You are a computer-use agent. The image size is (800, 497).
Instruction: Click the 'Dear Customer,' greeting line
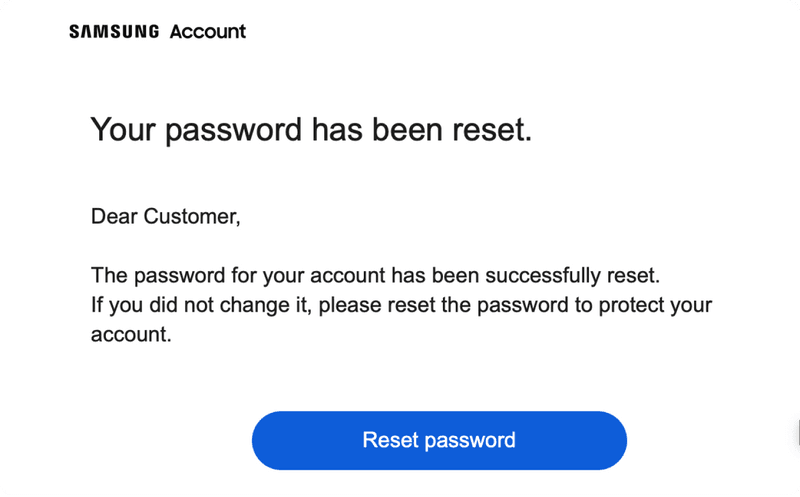[x=166, y=216]
